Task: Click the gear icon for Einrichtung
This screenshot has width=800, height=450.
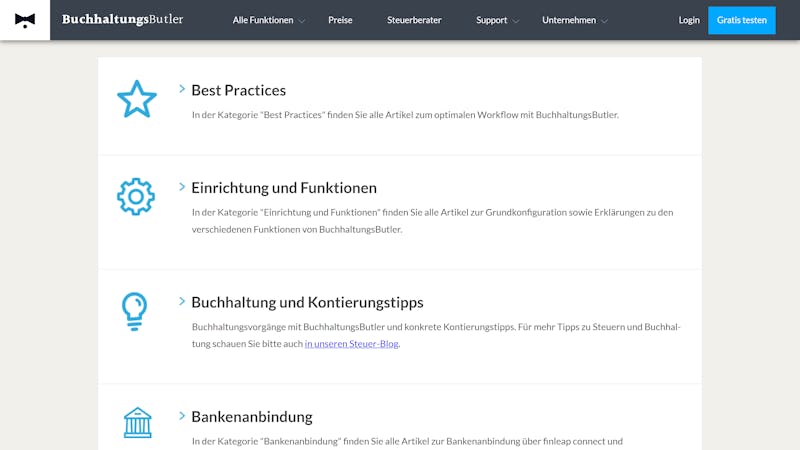Action: 136,196
